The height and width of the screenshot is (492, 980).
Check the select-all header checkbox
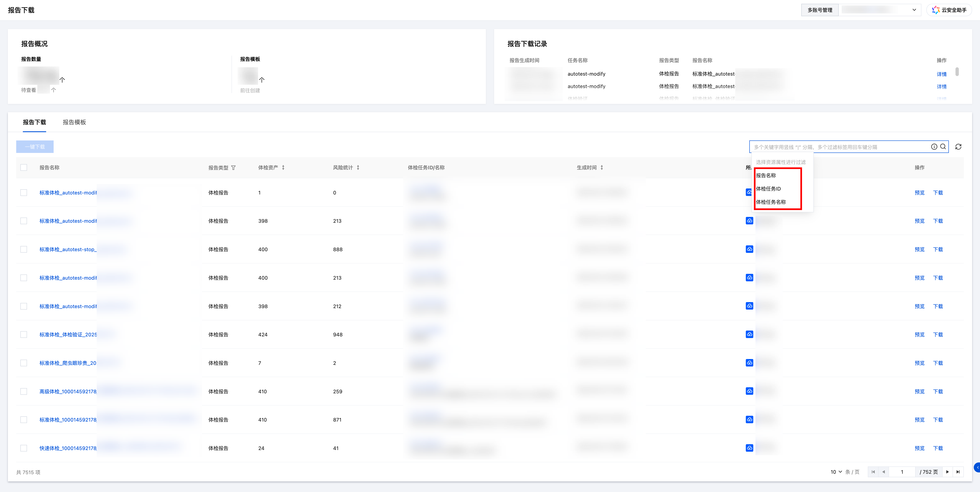pos(24,167)
